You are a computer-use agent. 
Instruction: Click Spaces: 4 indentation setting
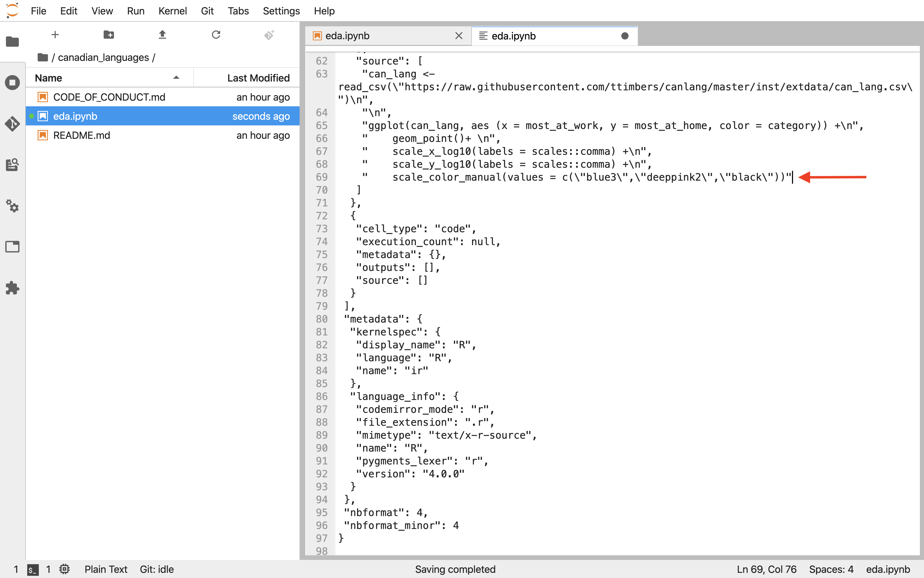(x=831, y=569)
